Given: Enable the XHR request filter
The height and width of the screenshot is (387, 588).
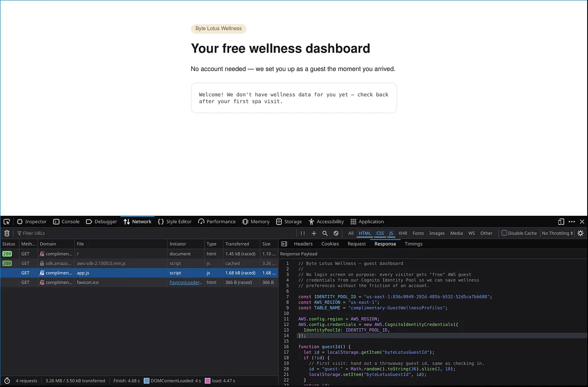Looking at the screenshot, I should click(x=403, y=233).
